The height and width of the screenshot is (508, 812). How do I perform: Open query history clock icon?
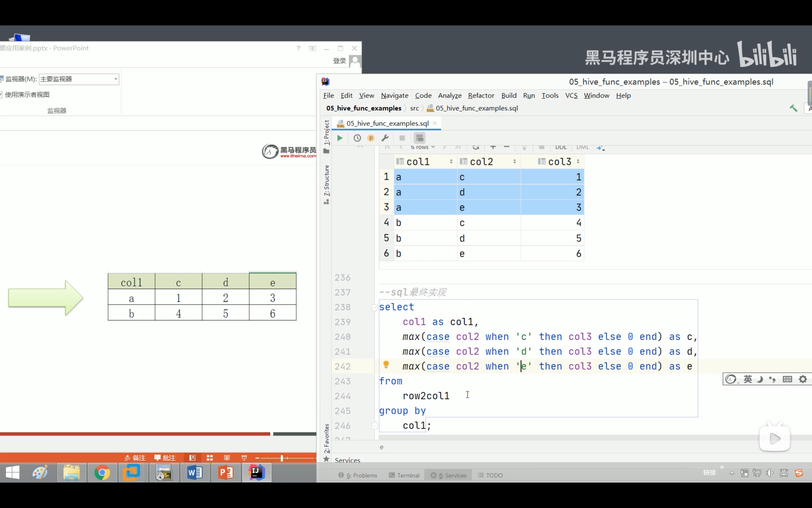point(357,138)
